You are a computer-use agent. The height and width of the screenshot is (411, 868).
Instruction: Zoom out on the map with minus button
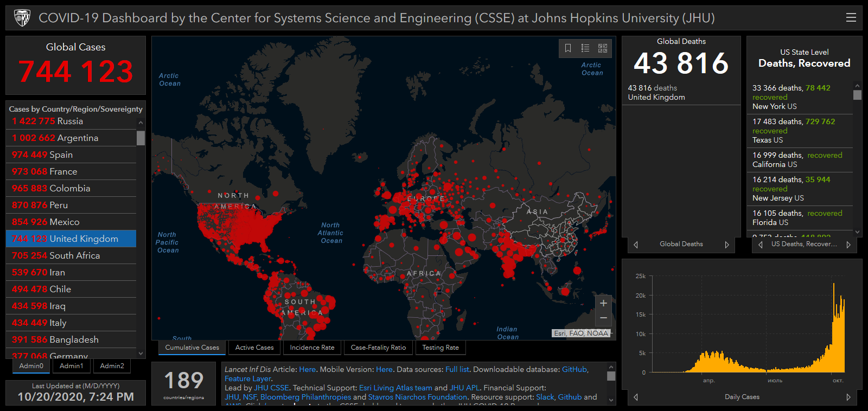(603, 318)
